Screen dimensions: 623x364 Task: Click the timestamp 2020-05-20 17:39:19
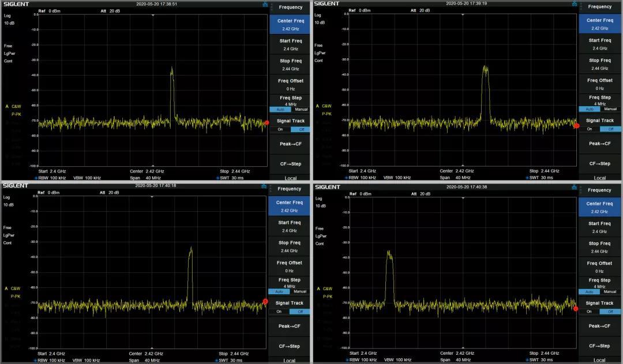(466, 3)
